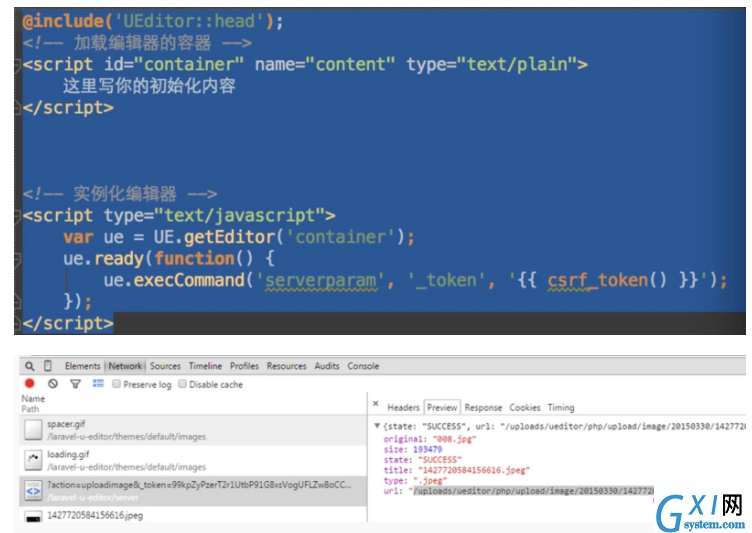Click the loading.gif file thumbnail icon
752x533 pixels.
click(x=33, y=460)
